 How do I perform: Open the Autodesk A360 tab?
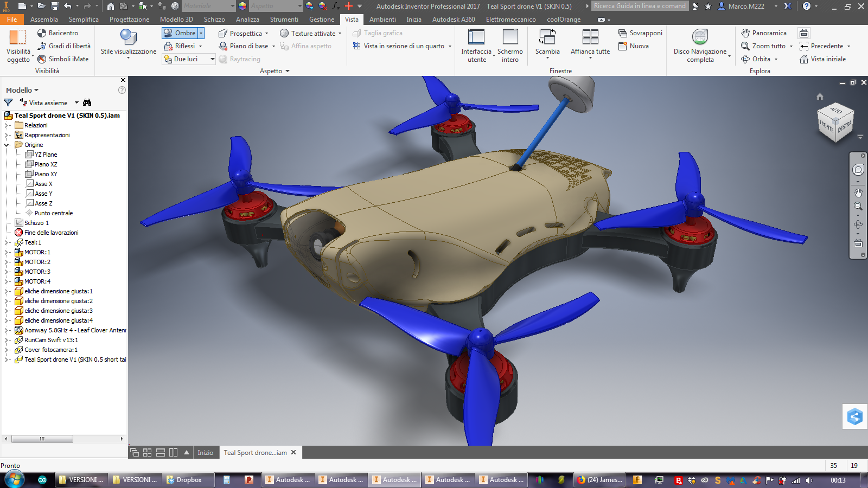click(x=454, y=20)
